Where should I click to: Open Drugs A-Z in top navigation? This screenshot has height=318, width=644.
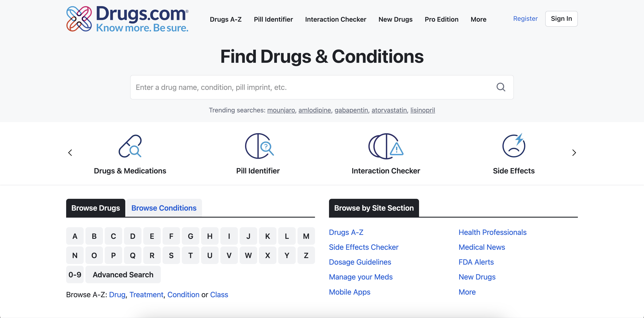(x=225, y=19)
